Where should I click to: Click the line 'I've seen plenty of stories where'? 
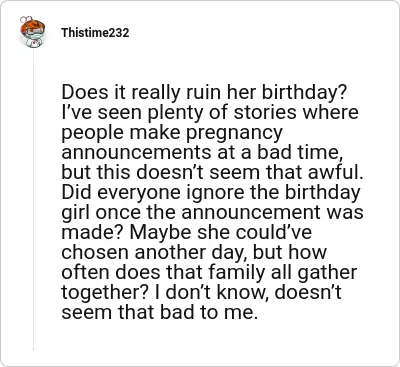[x=210, y=113]
